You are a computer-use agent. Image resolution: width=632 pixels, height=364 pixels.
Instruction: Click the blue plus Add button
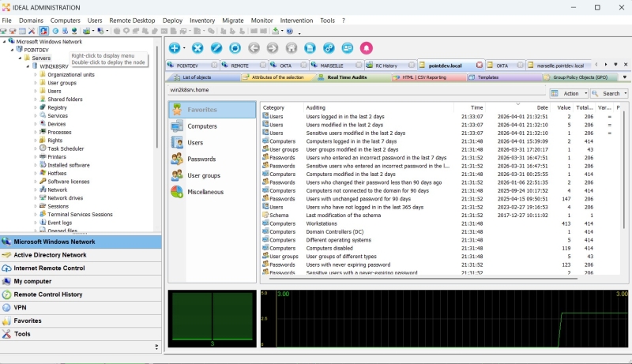tap(175, 48)
